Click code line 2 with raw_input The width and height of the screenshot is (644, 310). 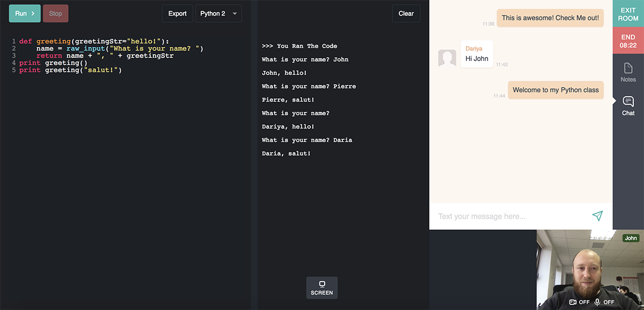coord(120,48)
